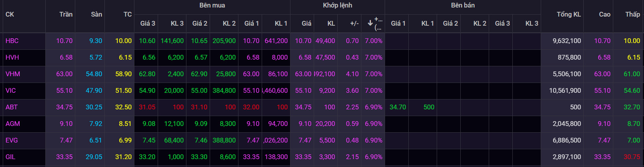
Task: Click VIC bid volume 384,800
Action: (224, 90)
